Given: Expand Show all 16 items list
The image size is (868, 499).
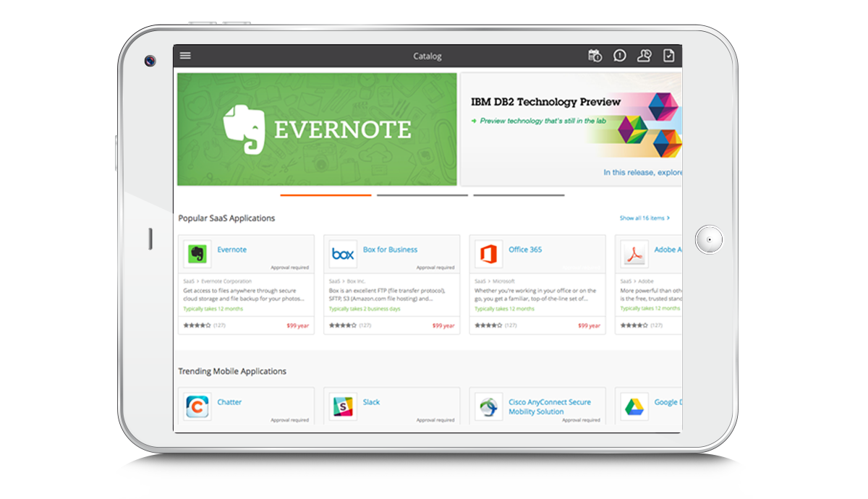Looking at the screenshot, I should pos(644,218).
